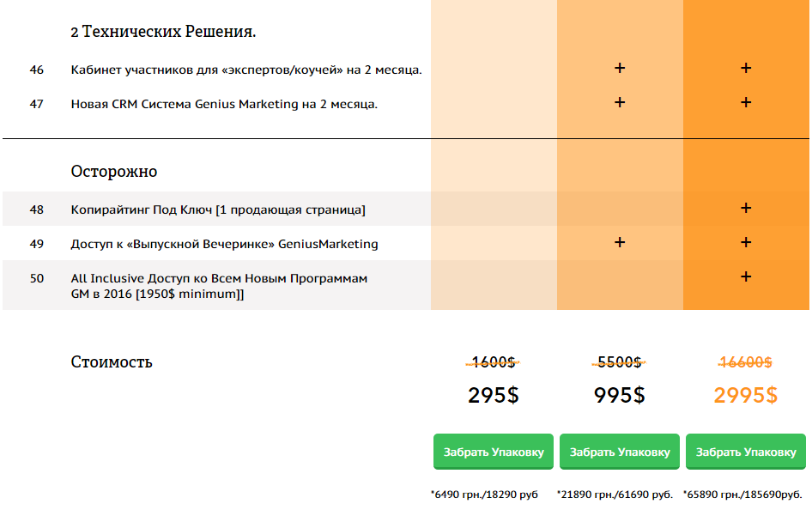Click the orange 2995$ price
Image resolution: width=812 pixels, height=510 pixels.
click(x=746, y=395)
